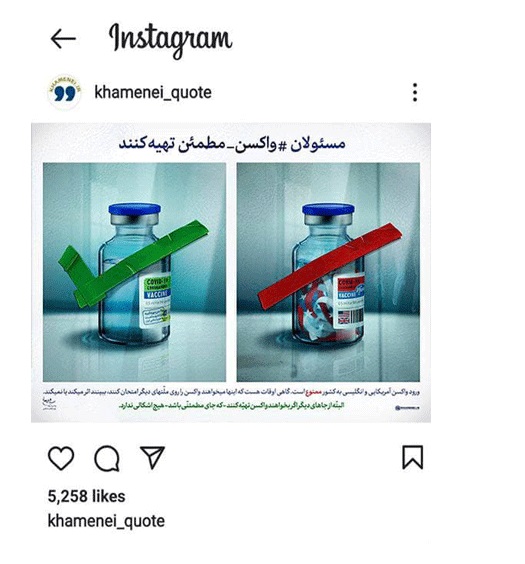Viewport: 525px width, 564px height.
Task: Click the blue cap of left vial
Action: coord(135,209)
